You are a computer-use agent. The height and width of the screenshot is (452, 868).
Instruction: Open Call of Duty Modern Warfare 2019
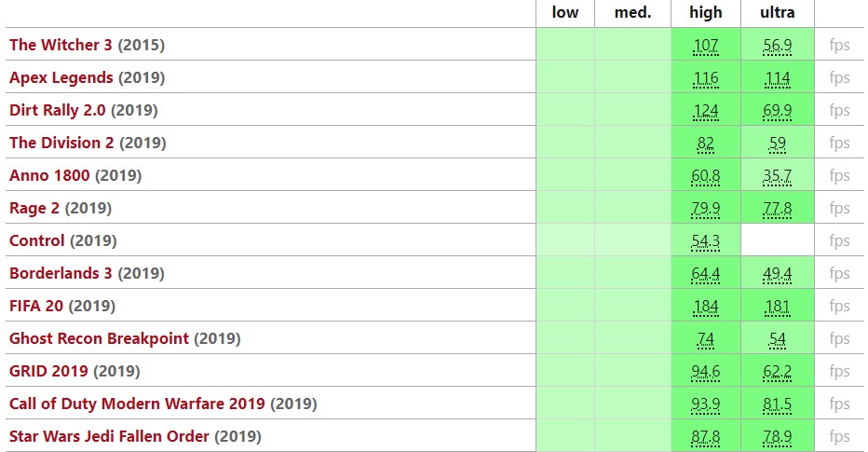[x=137, y=404]
